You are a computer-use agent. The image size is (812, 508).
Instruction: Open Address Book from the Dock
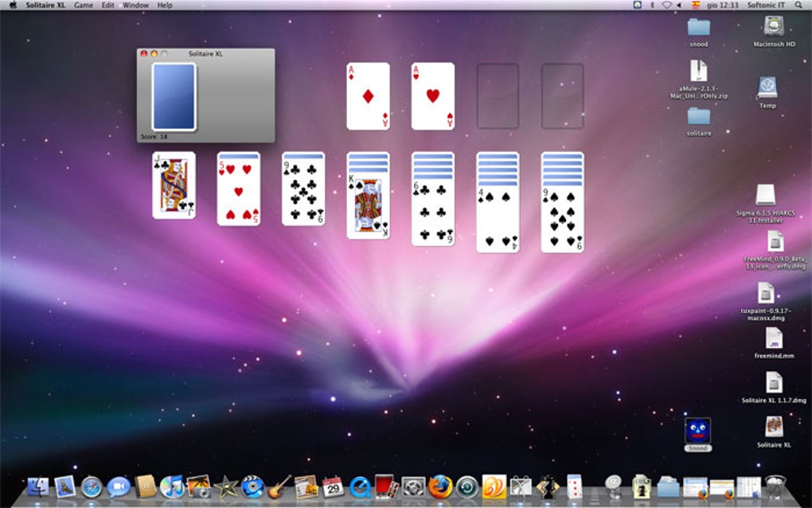[x=146, y=487]
